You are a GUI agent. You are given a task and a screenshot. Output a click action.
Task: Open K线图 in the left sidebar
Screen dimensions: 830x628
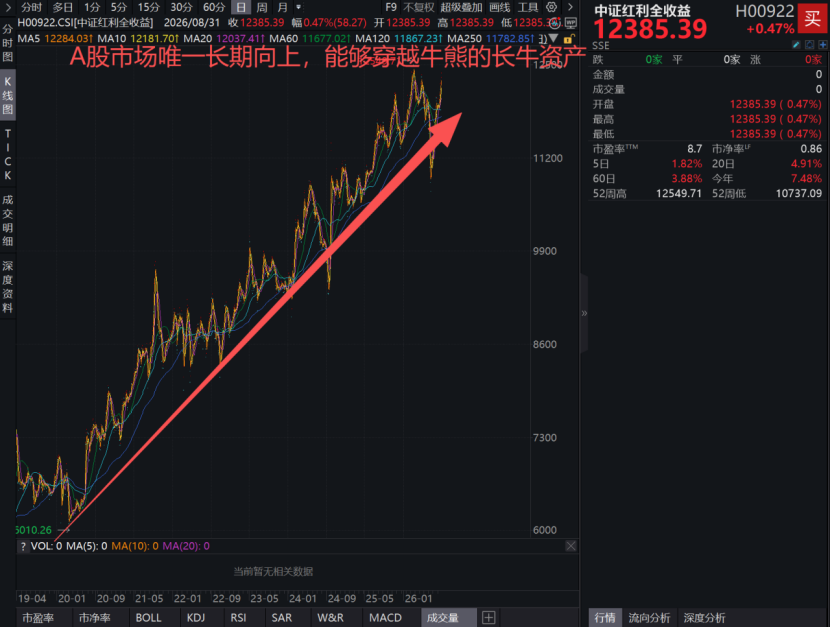(7, 96)
